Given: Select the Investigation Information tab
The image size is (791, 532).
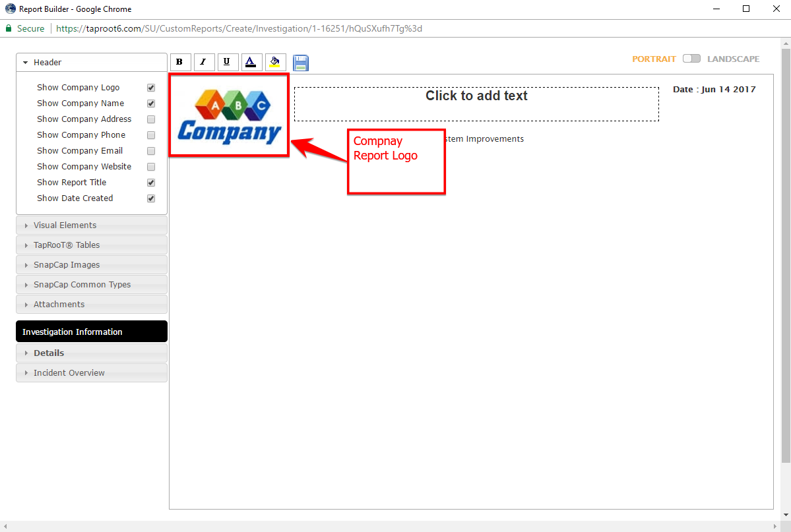Looking at the screenshot, I should tap(91, 332).
